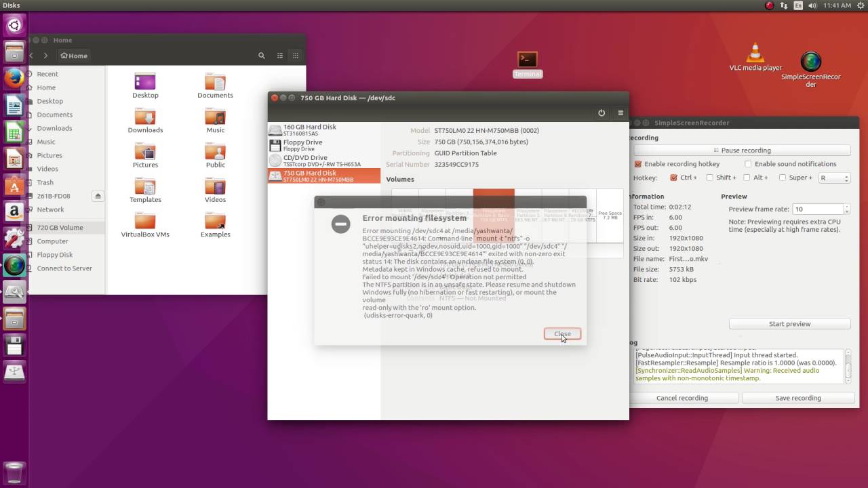Viewport: 868px width, 488px height.
Task: Open the hamburger menu in Disks header
Action: (x=620, y=113)
